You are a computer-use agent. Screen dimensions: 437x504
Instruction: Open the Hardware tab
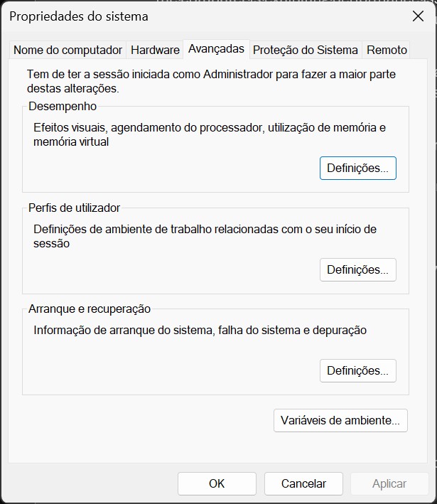(x=155, y=50)
